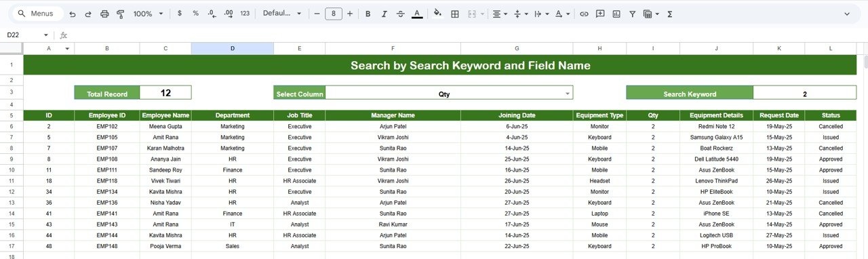Select the cell Pooja Verma

click(x=165, y=245)
